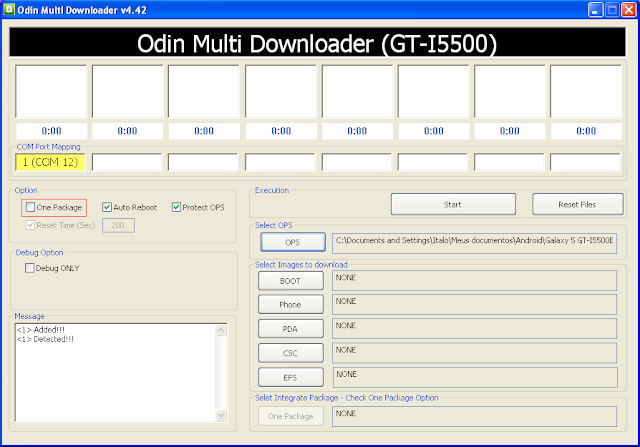Click the EFS image button

[291, 378]
